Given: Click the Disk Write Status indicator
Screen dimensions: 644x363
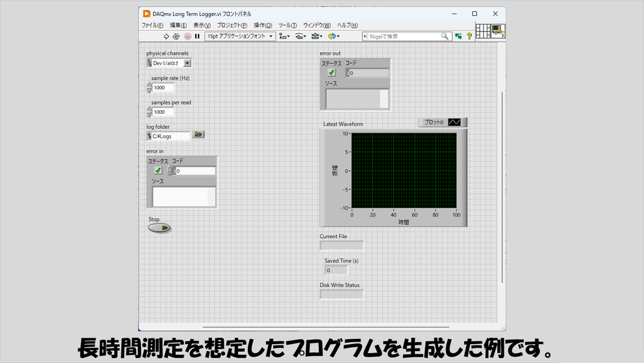Looking at the screenshot, I should pos(341,294).
